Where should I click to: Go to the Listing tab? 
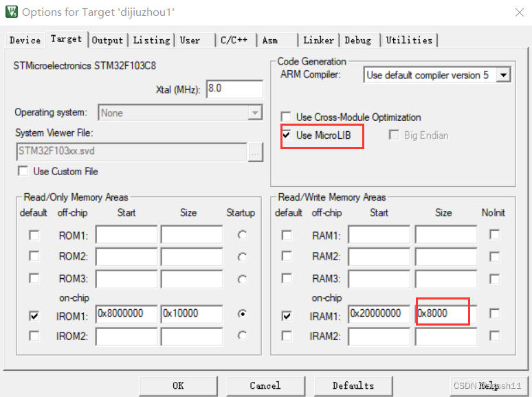(x=151, y=41)
